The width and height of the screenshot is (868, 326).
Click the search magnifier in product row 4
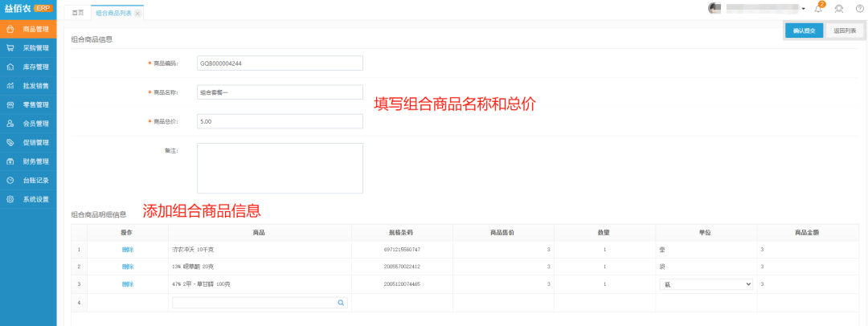coord(341,303)
